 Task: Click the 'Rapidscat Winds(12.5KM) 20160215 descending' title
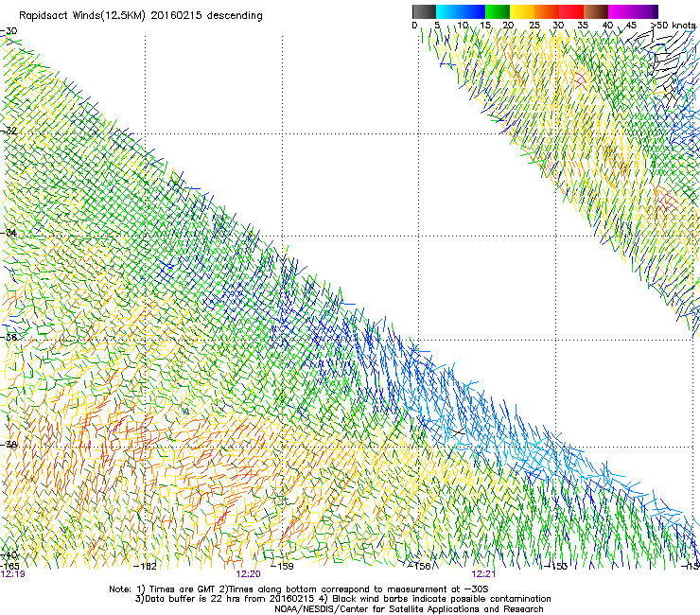(x=141, y=16)
